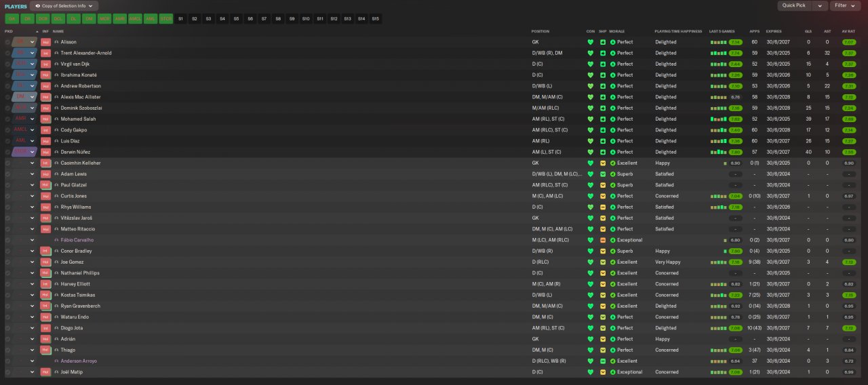
Task: Select the STCR position tab
Action: [166, 19]
